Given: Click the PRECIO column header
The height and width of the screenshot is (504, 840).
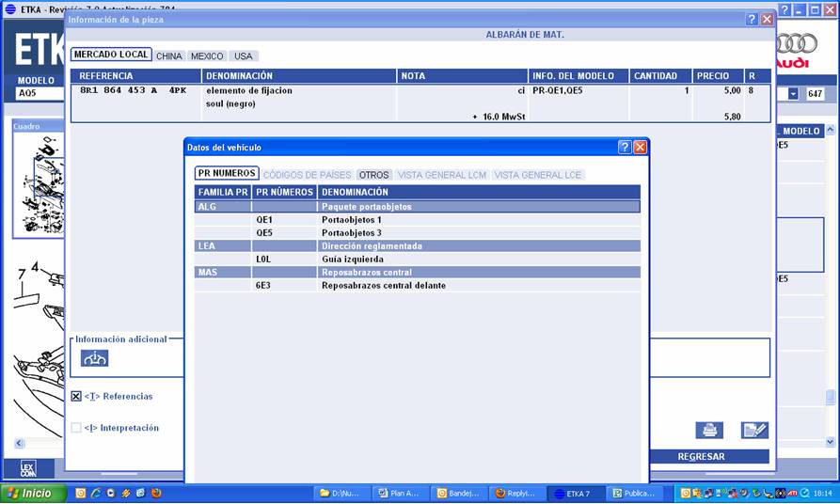Looking at the screenshot, I should [x=718, y=76].
